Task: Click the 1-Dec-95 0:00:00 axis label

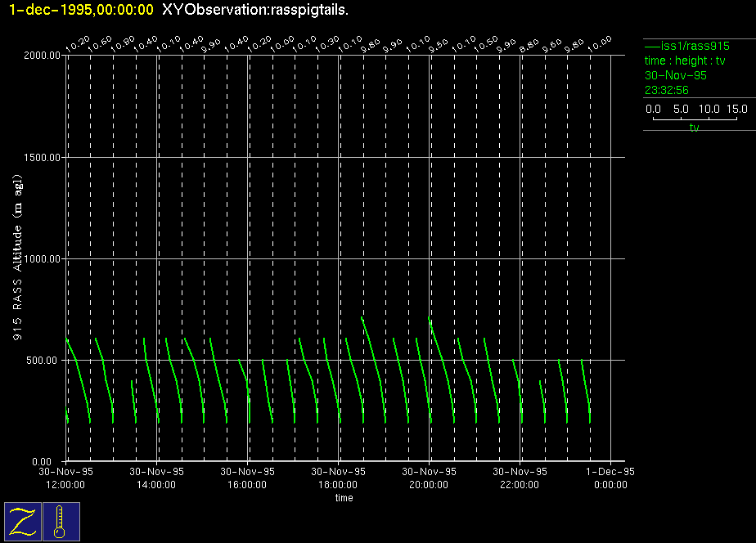Action: (610, 478)
